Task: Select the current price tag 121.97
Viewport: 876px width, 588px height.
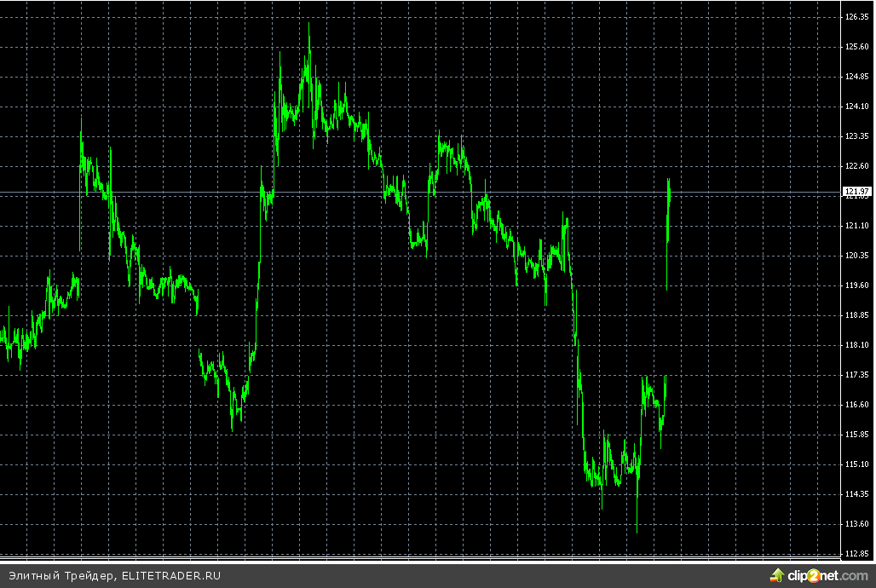Action: click(856, 191)
